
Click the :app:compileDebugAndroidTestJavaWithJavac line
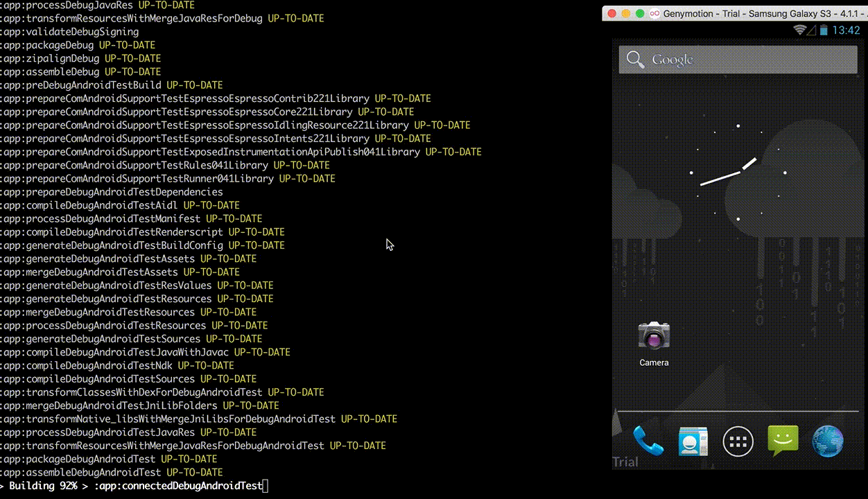click(x=145, y=352)
